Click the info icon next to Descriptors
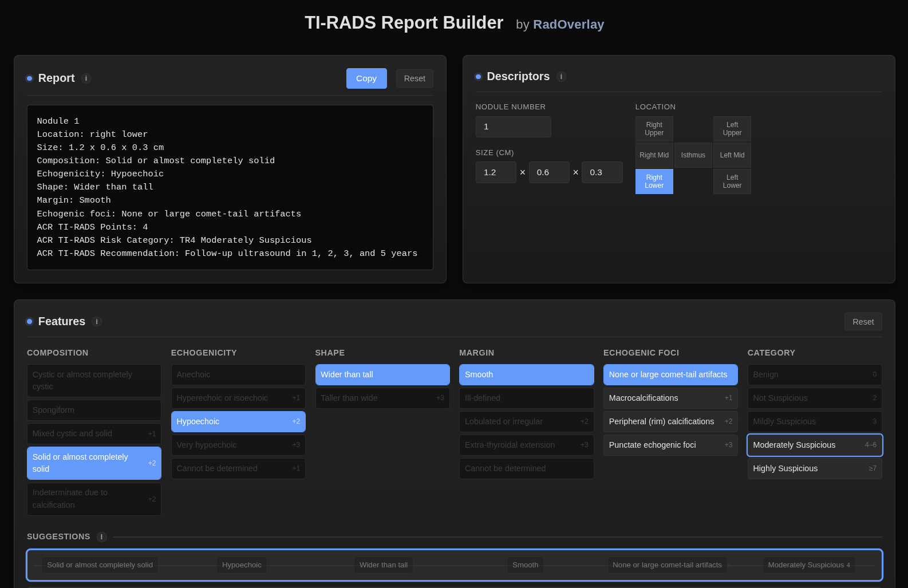Image resolution: width=908 pixels, height=588 pixels. tap(562, 77)
